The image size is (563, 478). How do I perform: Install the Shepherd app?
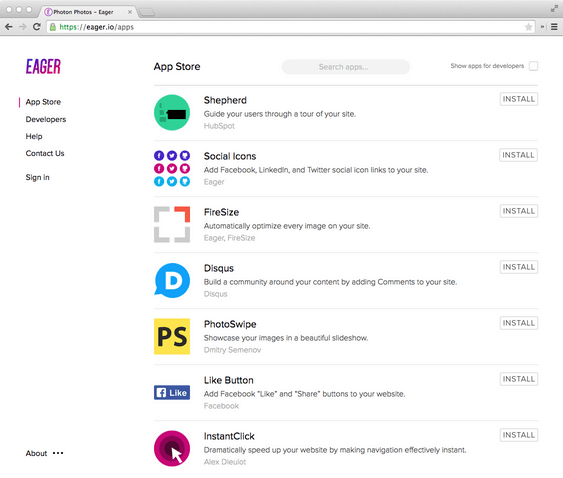[x=519, y=99]
